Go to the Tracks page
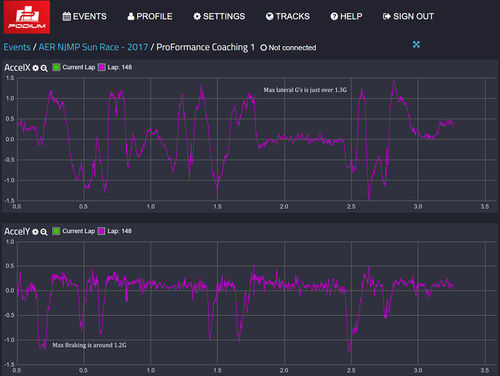 point(288,16)
